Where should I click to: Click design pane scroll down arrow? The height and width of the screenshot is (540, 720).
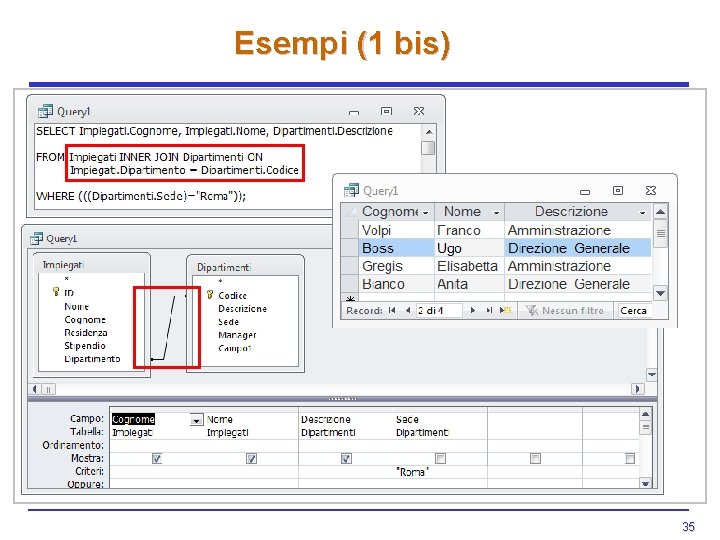coord(652,374)
